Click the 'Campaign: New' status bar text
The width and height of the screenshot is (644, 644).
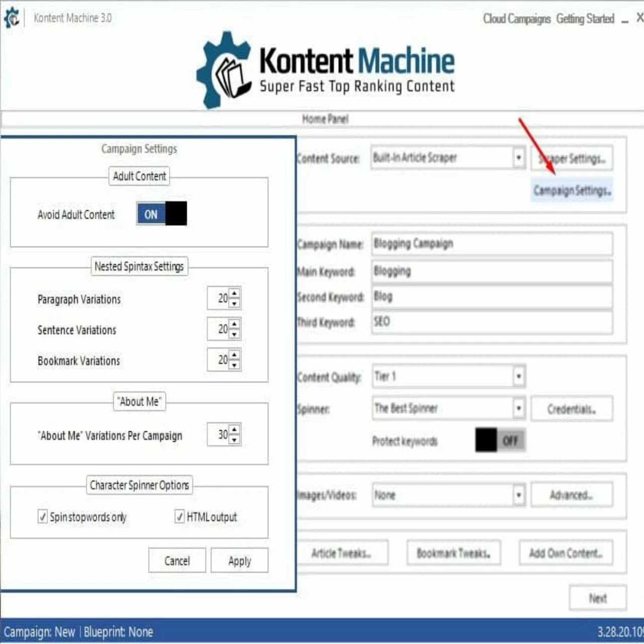pyautogui.click(x=39, y=632)
